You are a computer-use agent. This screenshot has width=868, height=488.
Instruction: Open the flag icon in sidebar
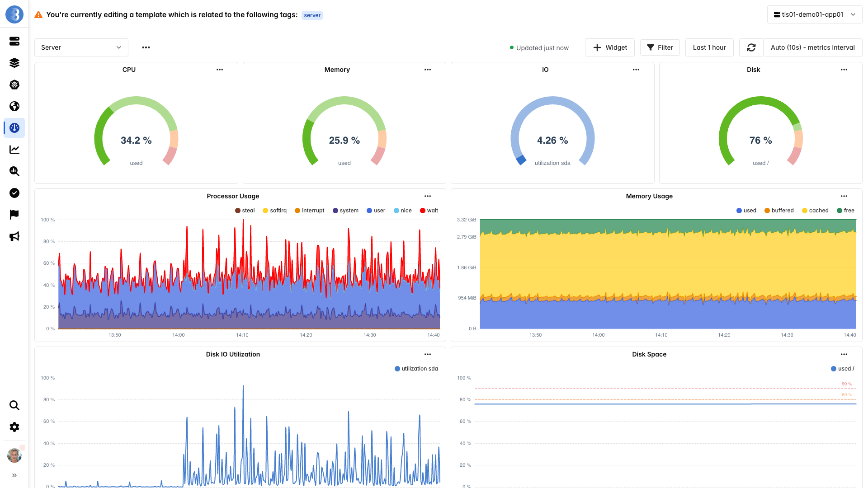click(x=14, y=215)
